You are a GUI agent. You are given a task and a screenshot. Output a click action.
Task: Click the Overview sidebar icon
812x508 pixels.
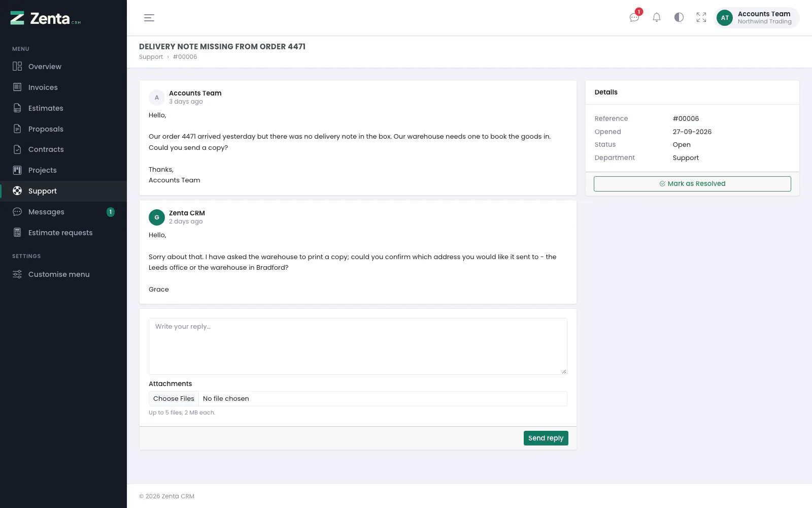[17, 67]
